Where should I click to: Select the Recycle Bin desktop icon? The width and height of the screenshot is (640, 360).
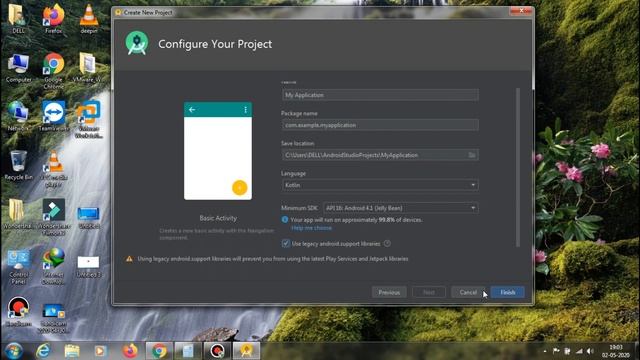(18, 165)
